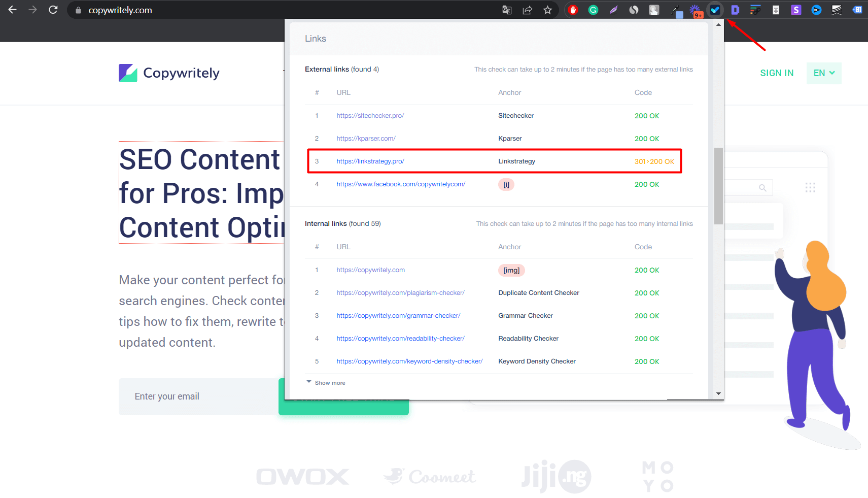Click the [img] anchor badge
The image size is (868, 498).
511,270
